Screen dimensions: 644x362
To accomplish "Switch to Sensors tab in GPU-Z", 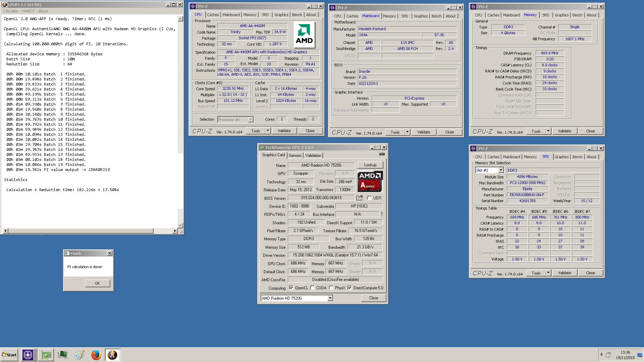I will point(295,156).
